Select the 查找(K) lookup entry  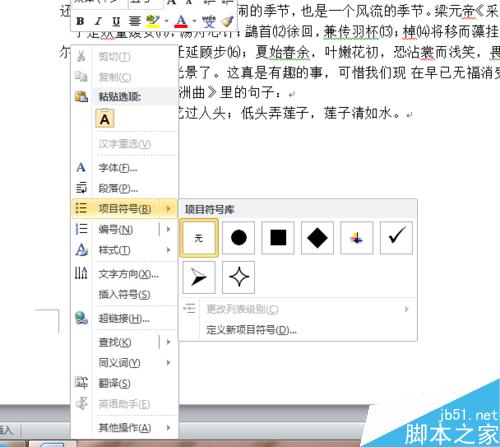(115, 342)
